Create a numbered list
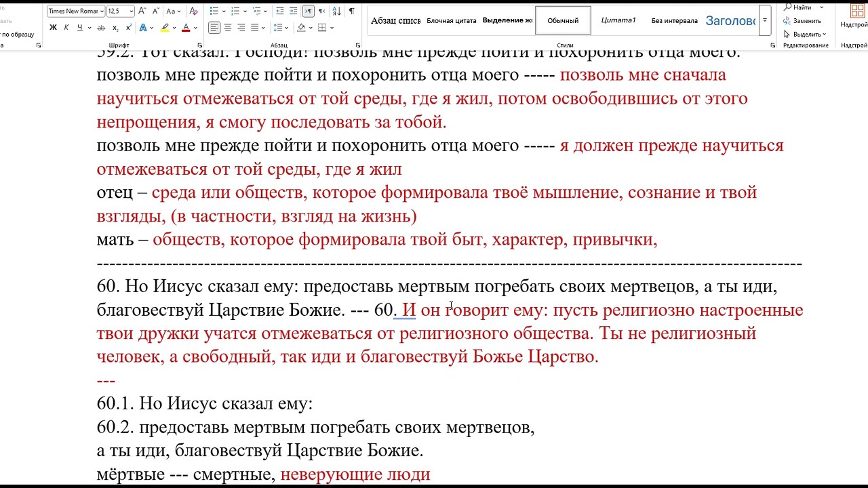The height and width of the screenshot is (488, 868). tap(235, 12)
